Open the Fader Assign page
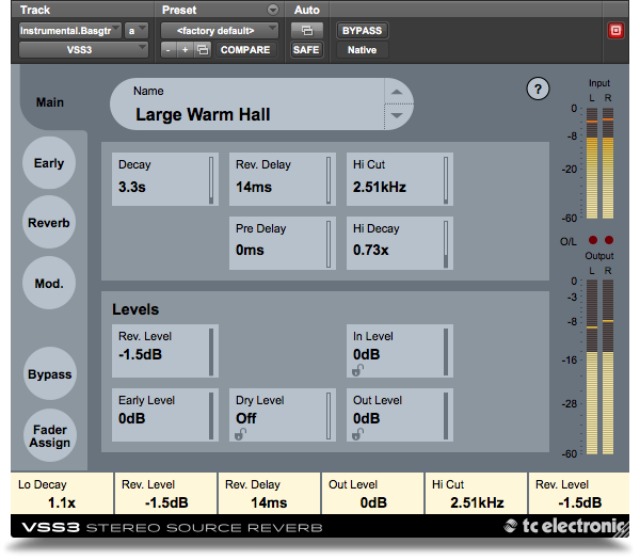 click(x=50, y=436)
